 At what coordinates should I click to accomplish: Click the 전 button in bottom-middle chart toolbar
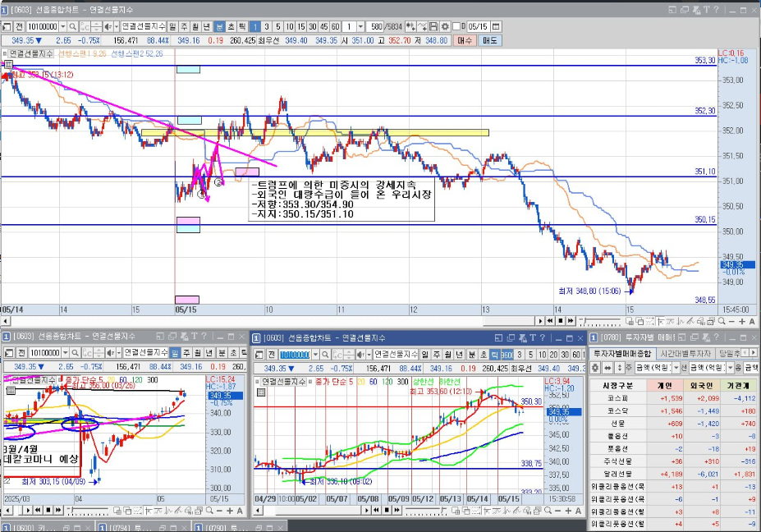[271, 355]
